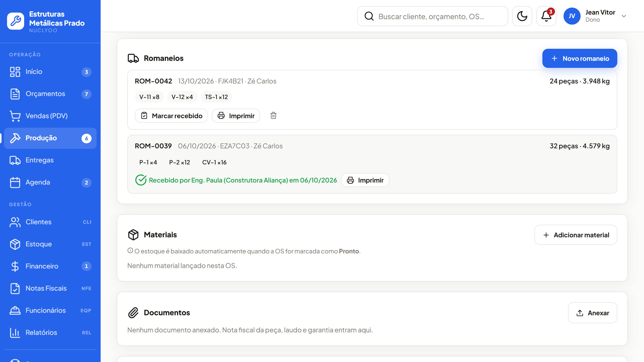Print romaneio ROM-0042
The image size is (644, 362).
pos(236,116)
